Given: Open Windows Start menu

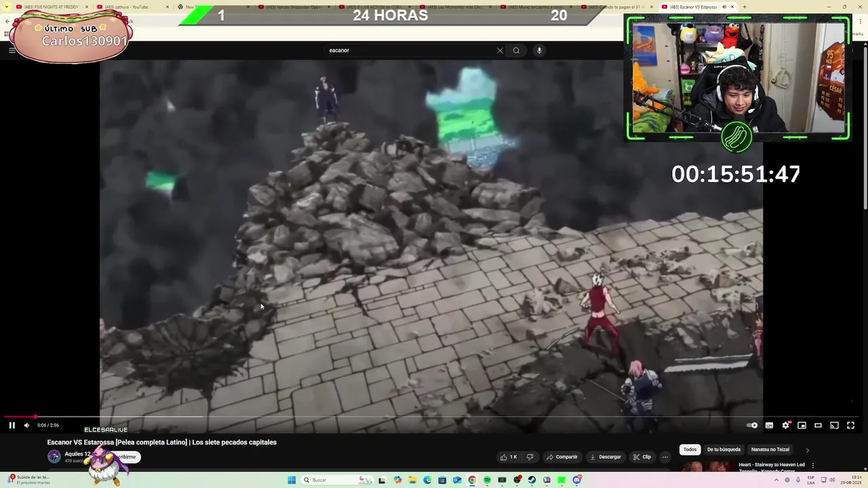Looking at the screenshot, I should (x=292, y=480).
